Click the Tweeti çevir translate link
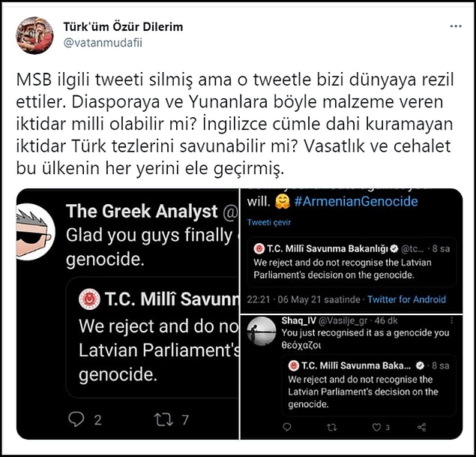 tap(268, 222)
